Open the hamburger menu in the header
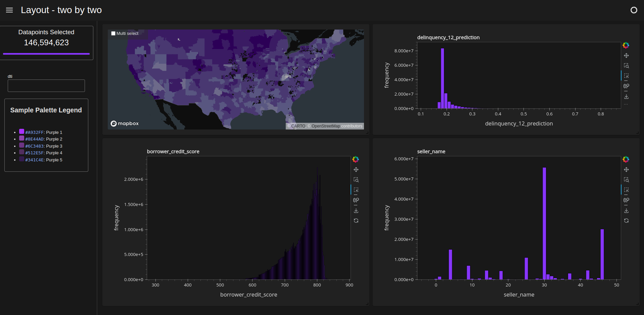The width and height of the screenshot is (644, 315). 9,10
